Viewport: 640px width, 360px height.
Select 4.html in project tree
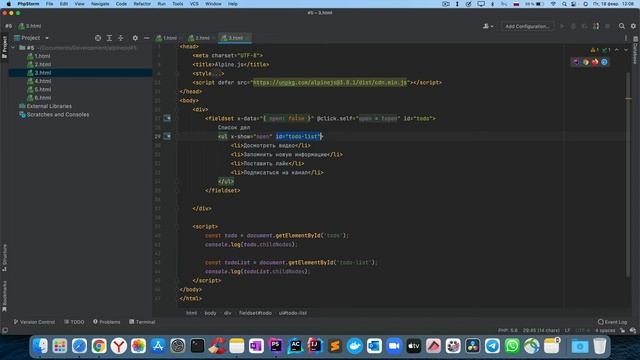(39, 81)
